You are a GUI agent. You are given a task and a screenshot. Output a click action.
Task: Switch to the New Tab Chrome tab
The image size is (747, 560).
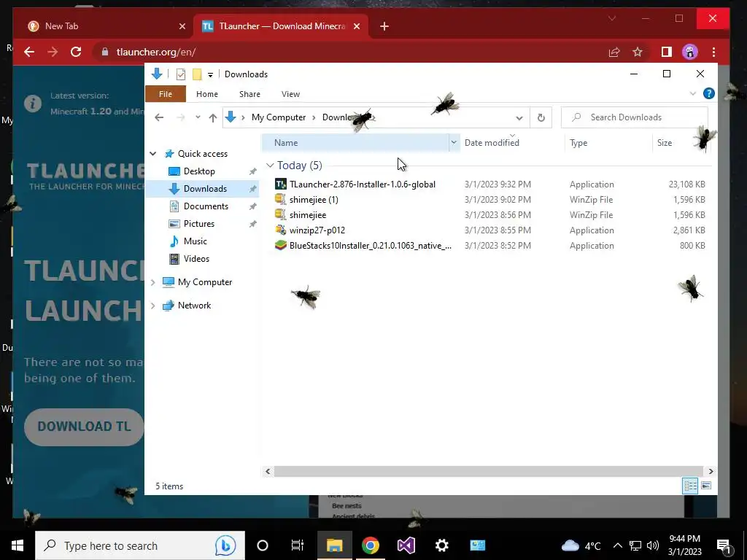click(107, 26)
